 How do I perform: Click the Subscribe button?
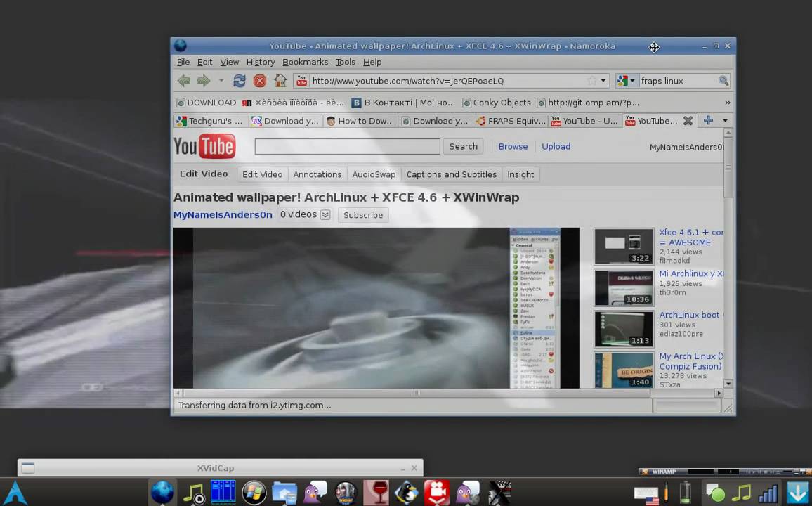pyautogui.click(x=363, y=215)
